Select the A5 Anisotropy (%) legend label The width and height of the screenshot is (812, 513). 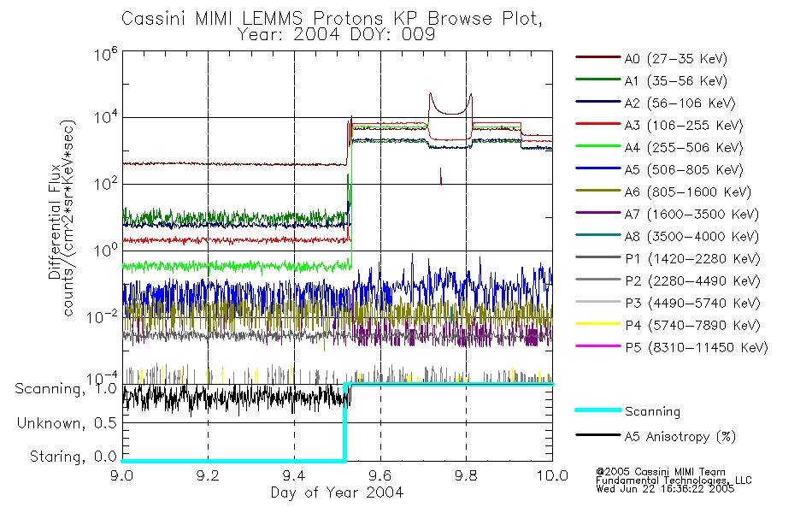click(680, 437)
